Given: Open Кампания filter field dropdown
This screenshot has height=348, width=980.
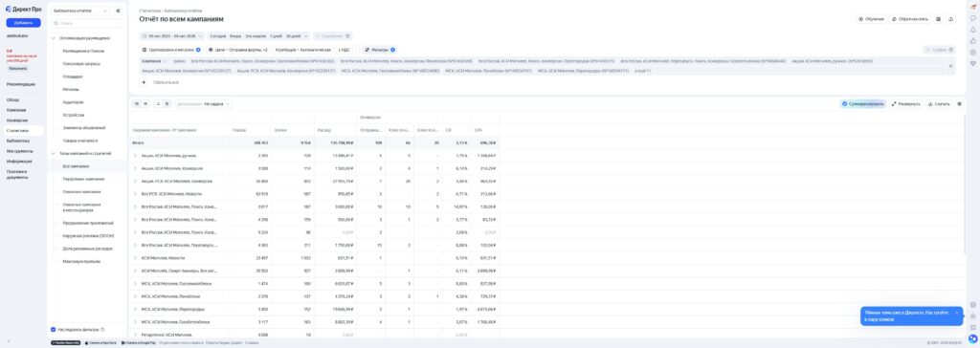Looking at the screenshot, I should [154, 61].
